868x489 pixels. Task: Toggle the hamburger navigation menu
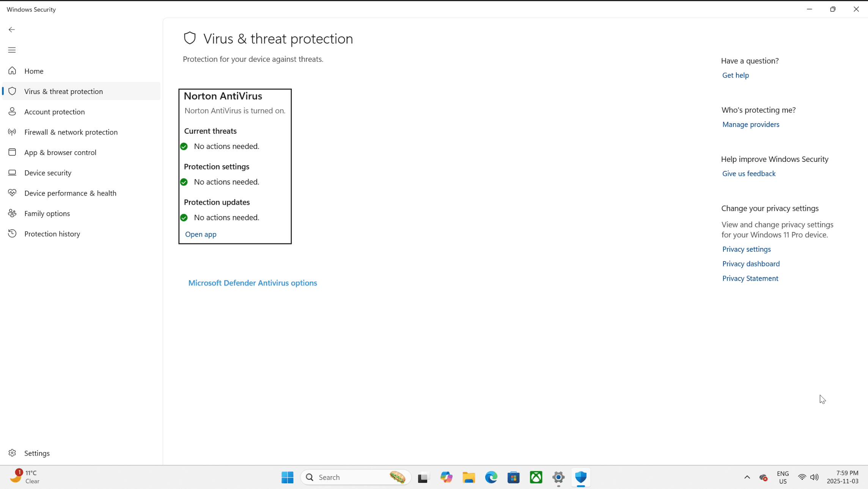click(12, 50)
